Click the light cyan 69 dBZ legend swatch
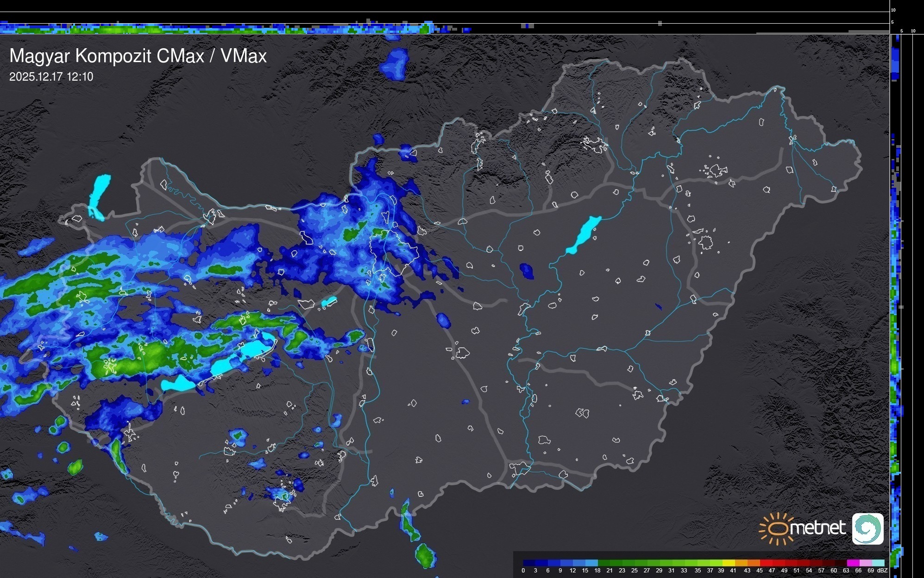This screenshot has width=924, height=578. click(877, 563)
